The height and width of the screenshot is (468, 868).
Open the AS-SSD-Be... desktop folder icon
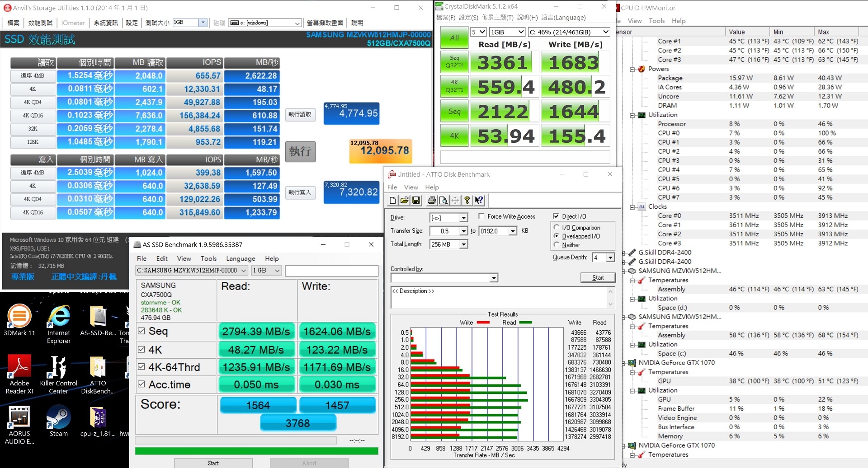pyautogui.click(x=98, y=321)
